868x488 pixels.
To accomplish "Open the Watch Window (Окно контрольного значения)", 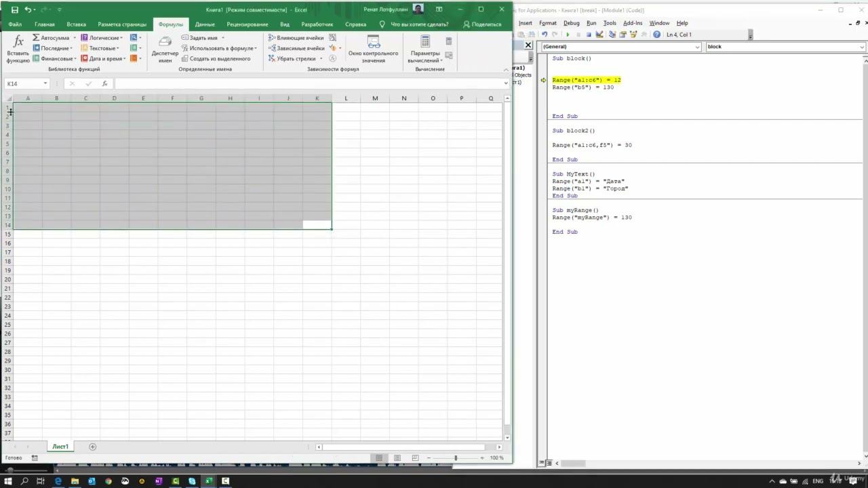I will click(373, 49).
